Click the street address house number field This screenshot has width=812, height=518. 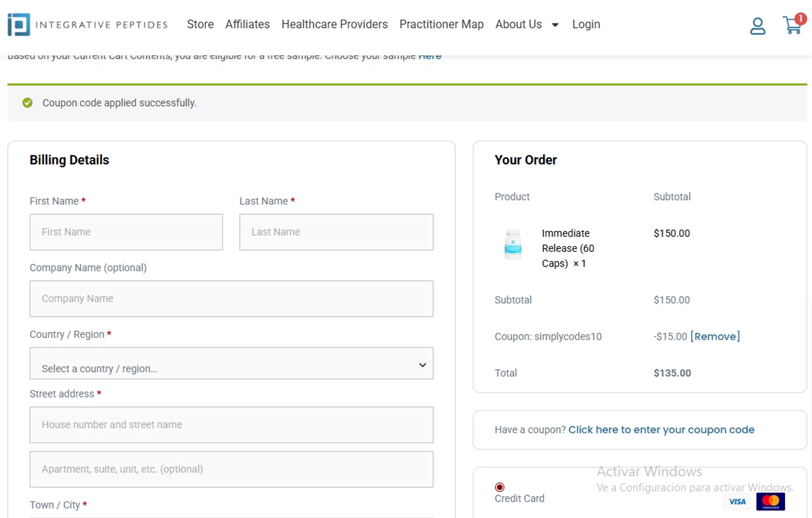point(231,425)
